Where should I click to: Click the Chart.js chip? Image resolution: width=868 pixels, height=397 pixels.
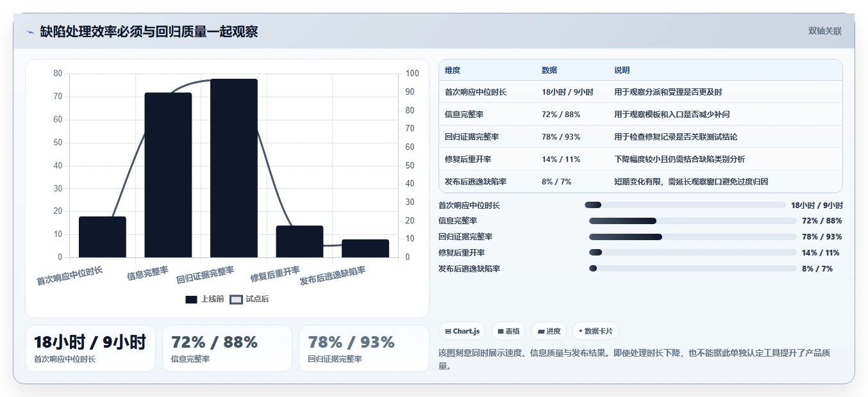(462, 331)
